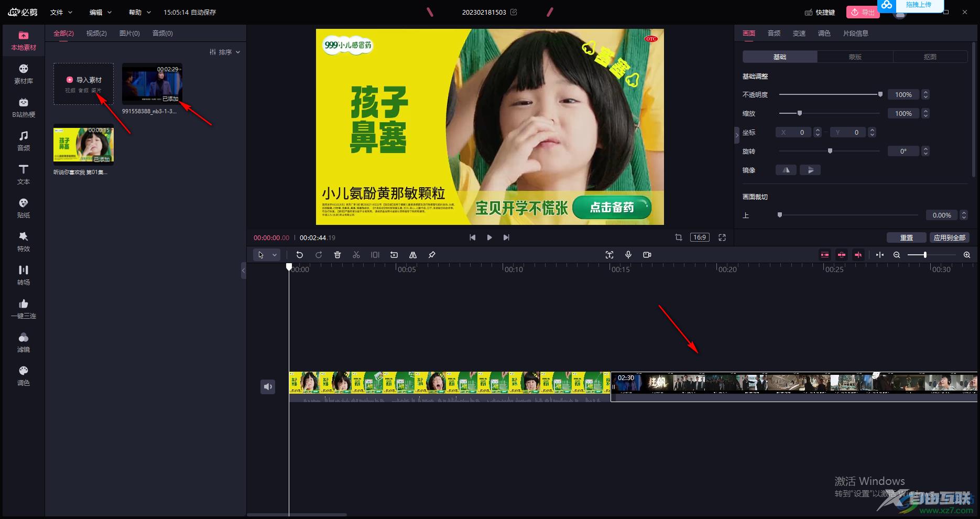Toggle the first pink magnetic snap button
Image resolution: width=980 pixels, height=519 pixels.
[825, 255]
